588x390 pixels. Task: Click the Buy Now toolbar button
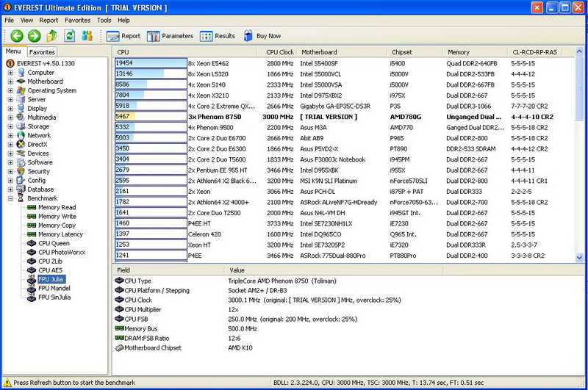(x=262, y=36)
